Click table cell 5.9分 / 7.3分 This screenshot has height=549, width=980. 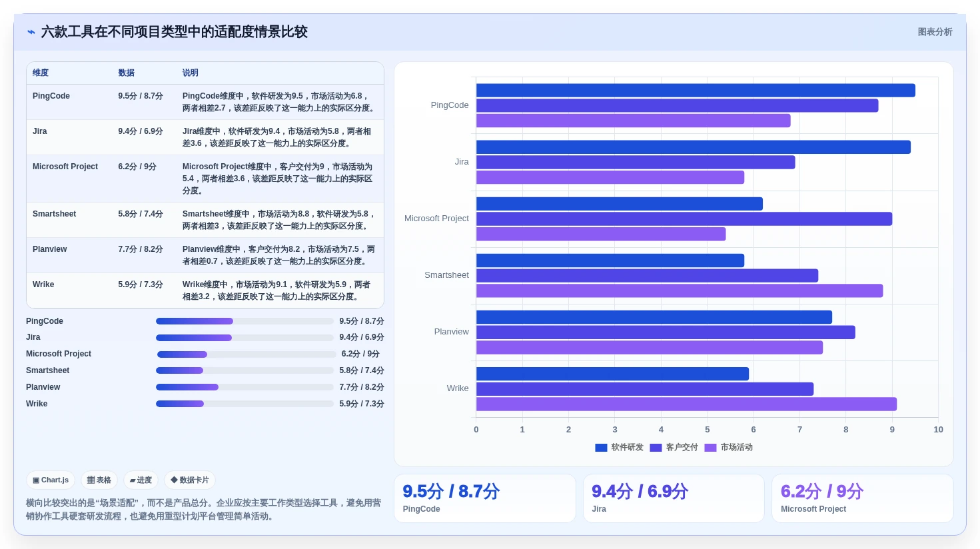click(x=141, y=284)
